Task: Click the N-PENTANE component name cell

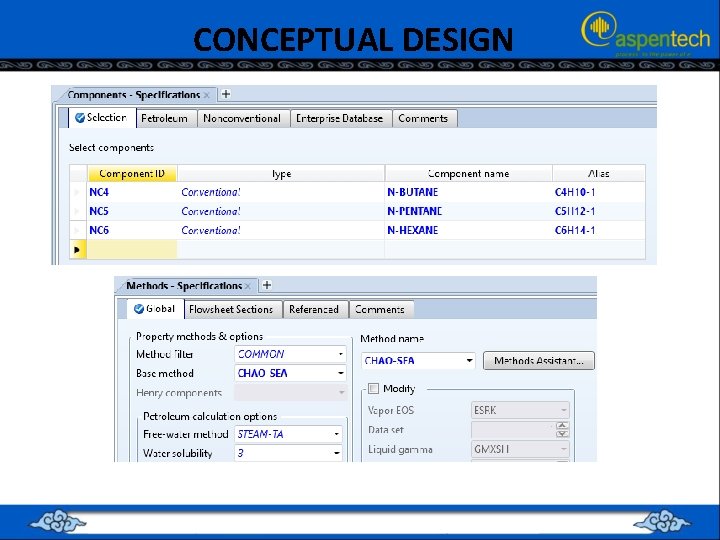Action: tap(468, 211)
